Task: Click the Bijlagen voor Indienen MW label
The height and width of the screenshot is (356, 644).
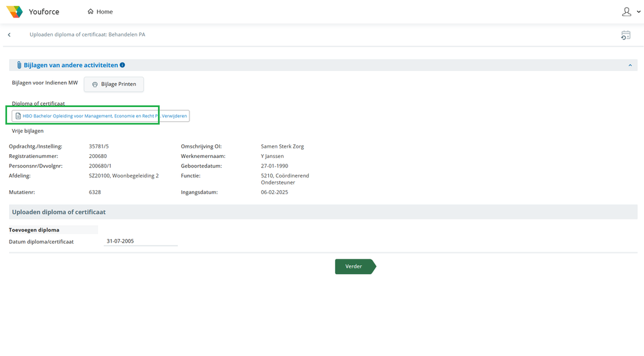Action: (44, 83)
